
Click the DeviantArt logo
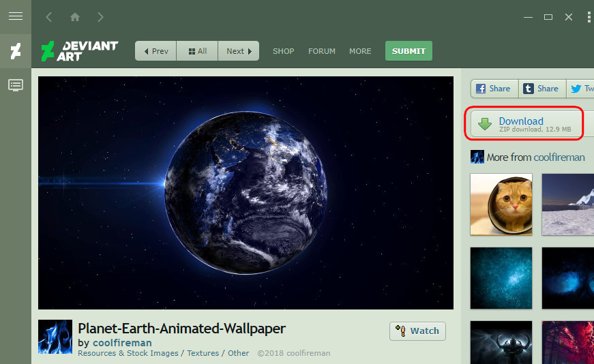(80, 51)
